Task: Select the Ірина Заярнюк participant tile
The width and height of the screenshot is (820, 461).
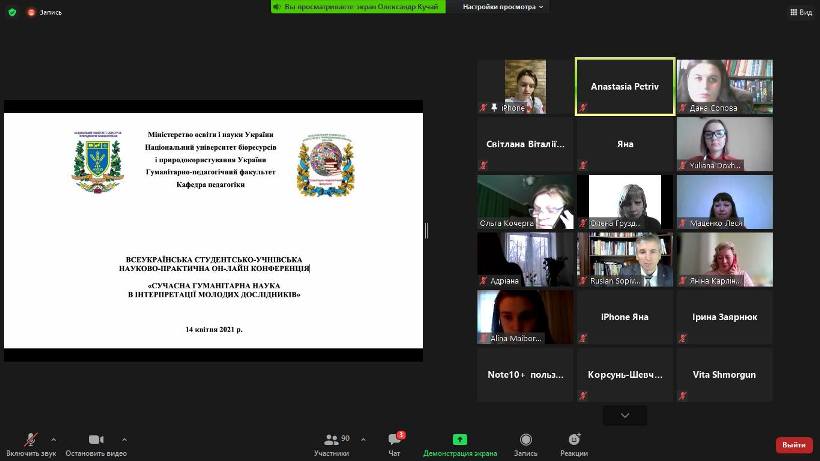Action: point(725,317)
